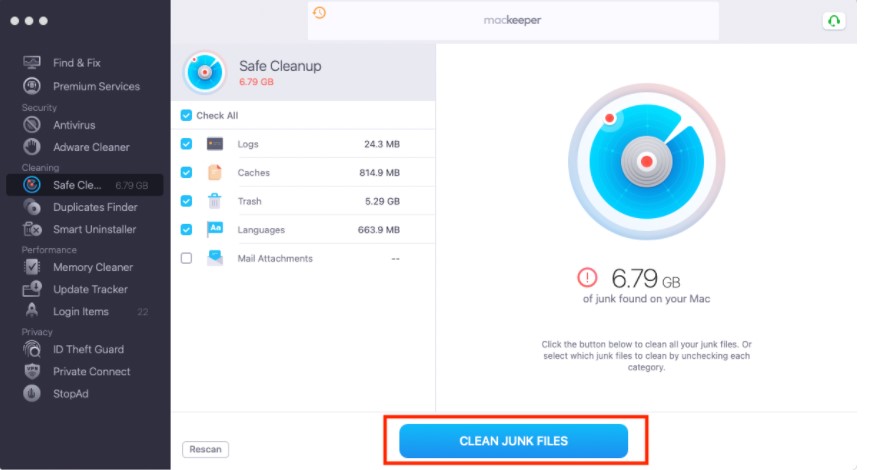The image size is (877, 470).
Task: Click the Trash size 5.29 GB
Action: [382, 201]
